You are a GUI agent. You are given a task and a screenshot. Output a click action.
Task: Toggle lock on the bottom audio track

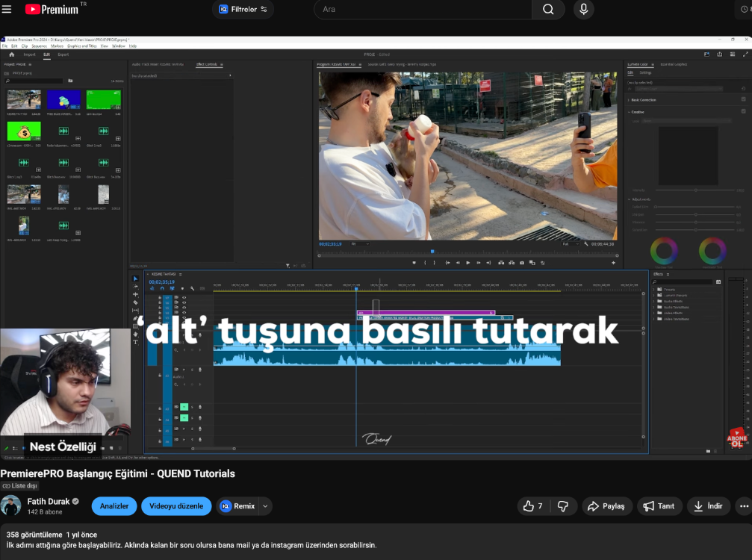tap(160, 440)
